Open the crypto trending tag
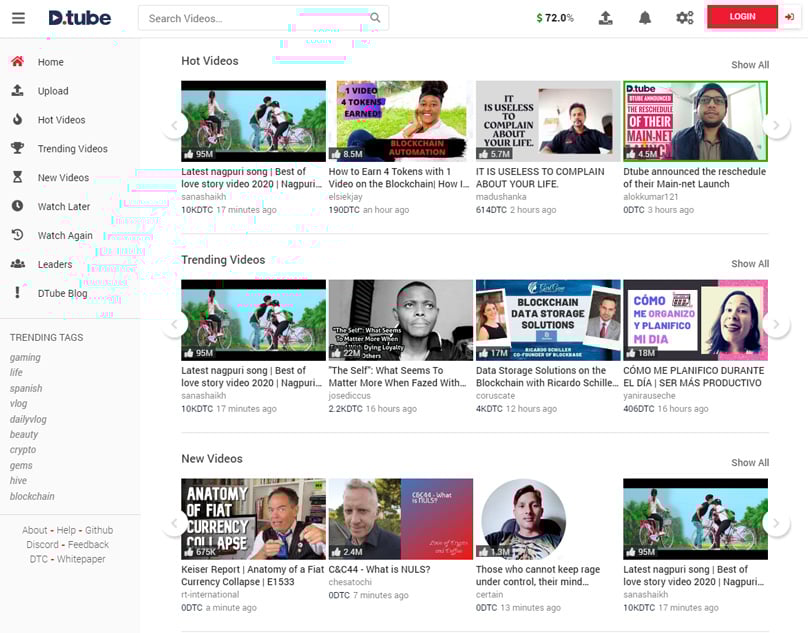Screen dimensions: 808x633 click(23, 449)
